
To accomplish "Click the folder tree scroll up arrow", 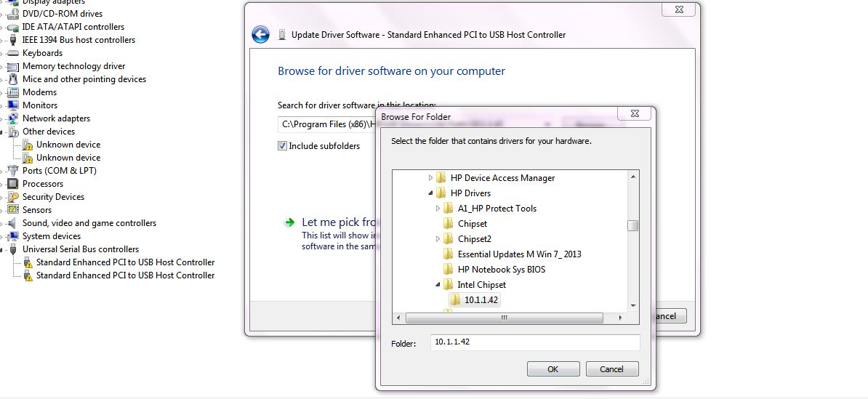I will pyautogui.click(x=632, y=177).
